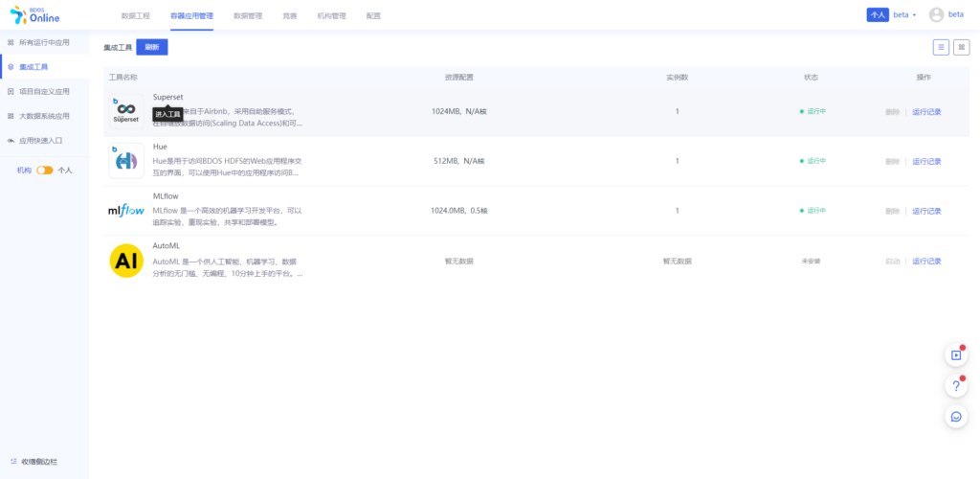Toggle the 机构/个人 switch
980x479 pixels.
[x=45, y=171]
